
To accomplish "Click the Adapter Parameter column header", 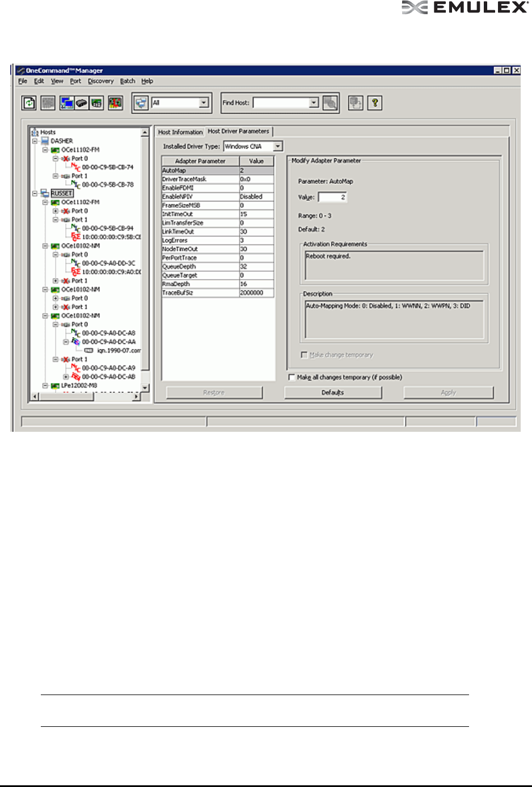I will click(x=200, y=161).
